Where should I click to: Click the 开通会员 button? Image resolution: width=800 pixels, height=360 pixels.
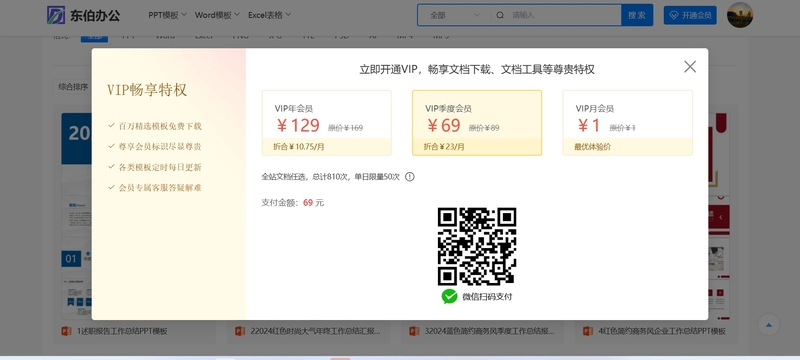point(690,15)
